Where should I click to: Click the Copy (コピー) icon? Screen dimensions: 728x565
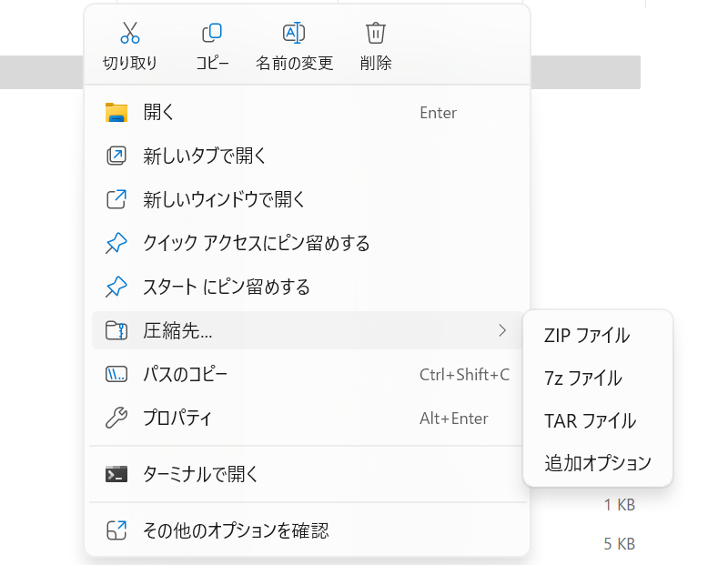211,34
